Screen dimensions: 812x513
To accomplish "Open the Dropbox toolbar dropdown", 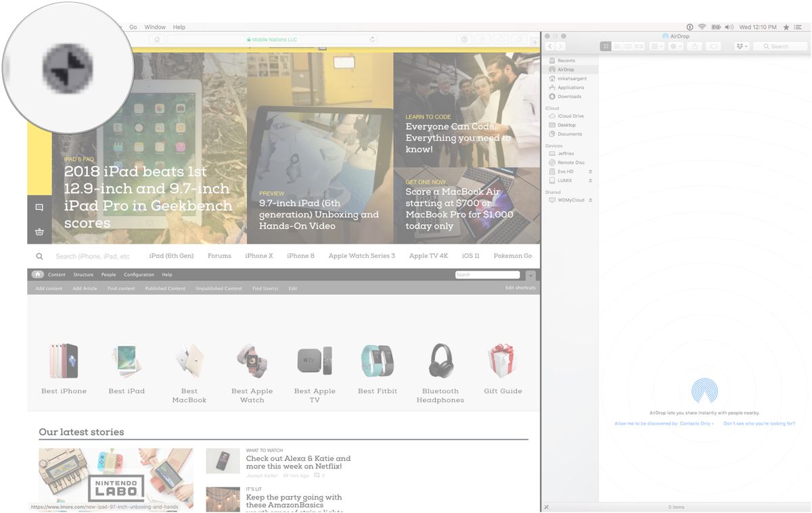I will [x=742, y=46].
